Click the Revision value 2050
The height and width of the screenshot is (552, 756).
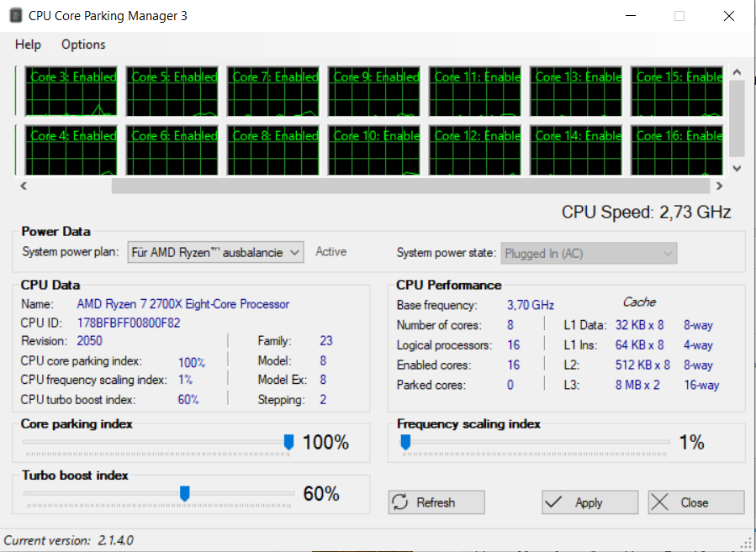coord(90,341)
